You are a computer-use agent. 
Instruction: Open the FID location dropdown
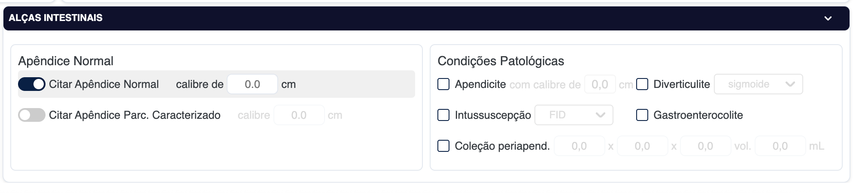[574, 115]
